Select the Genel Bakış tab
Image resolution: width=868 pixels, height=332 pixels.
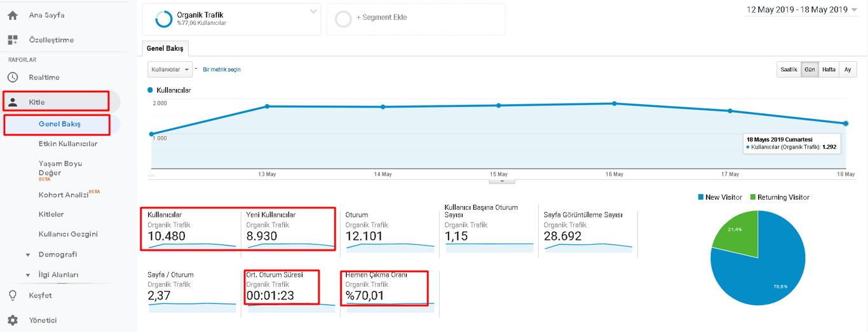(165, 48)
